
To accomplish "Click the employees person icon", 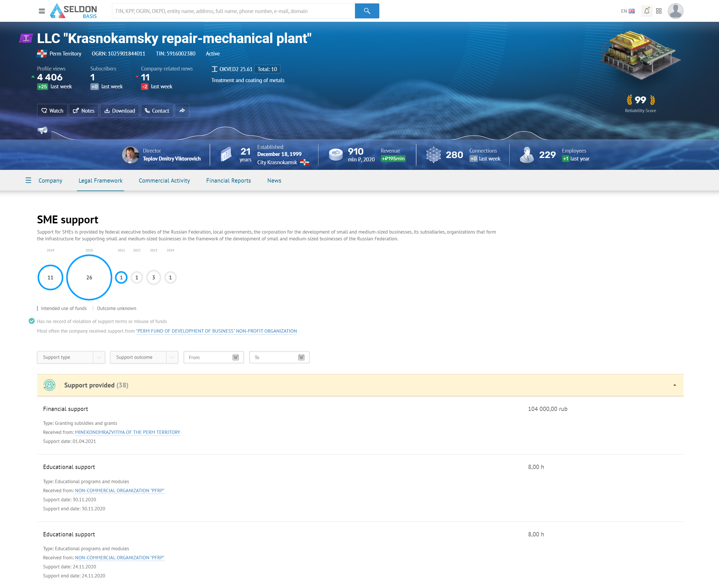I will (x=526, y=155).
